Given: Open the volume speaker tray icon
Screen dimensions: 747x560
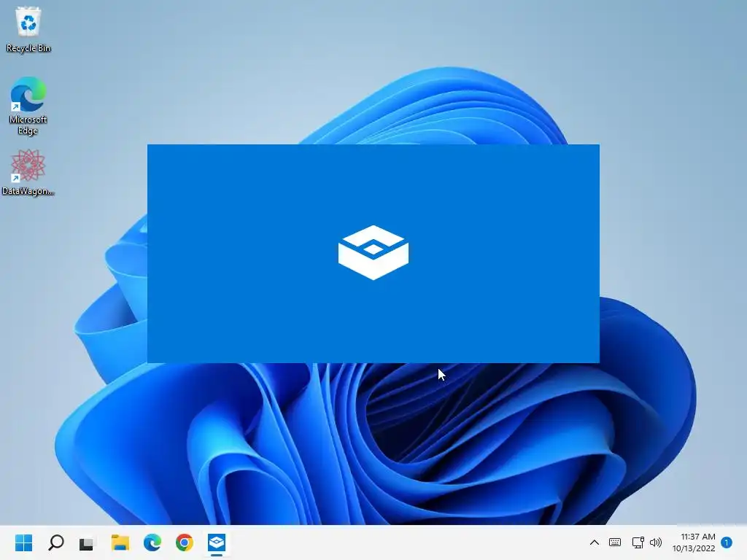Looking at the screenshot, I should pos(656,542).
